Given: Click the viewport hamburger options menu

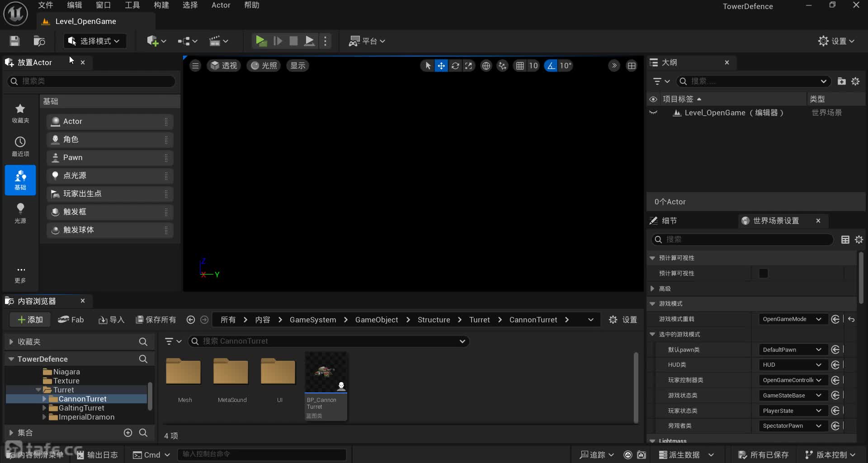Looking at the screenshot, I should [195, 66].
